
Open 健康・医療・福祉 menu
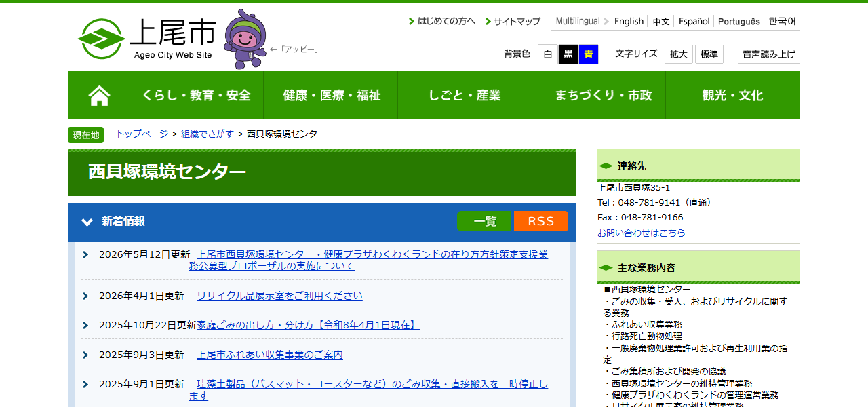[331, 95]
